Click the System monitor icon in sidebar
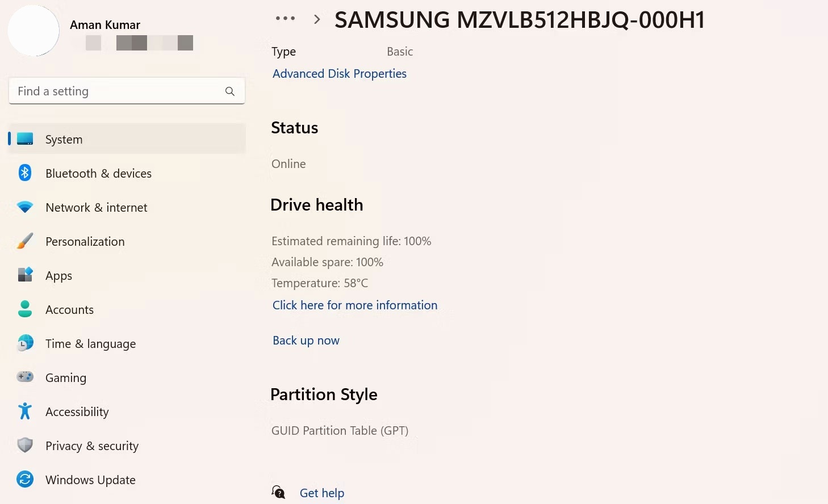 coord(25,139)
